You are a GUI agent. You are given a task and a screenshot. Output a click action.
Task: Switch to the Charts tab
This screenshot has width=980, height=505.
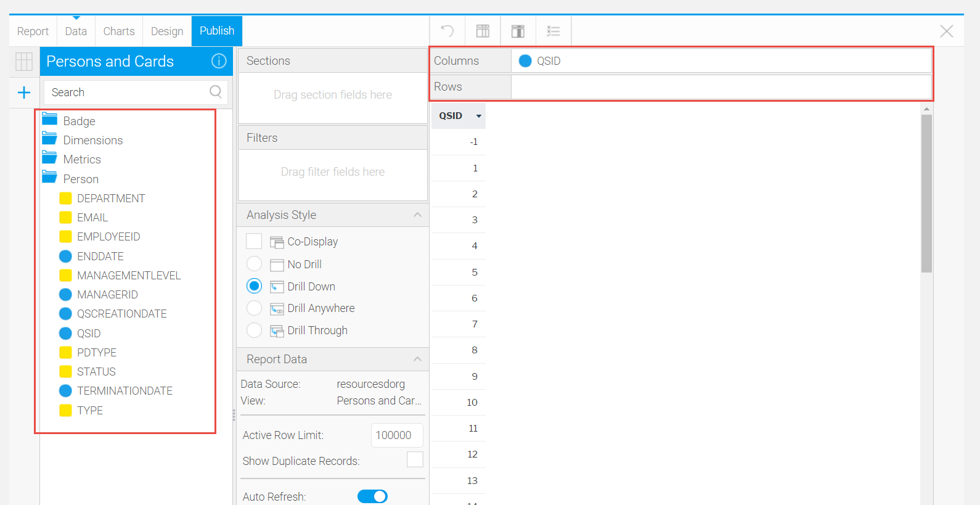click(119, 31)
